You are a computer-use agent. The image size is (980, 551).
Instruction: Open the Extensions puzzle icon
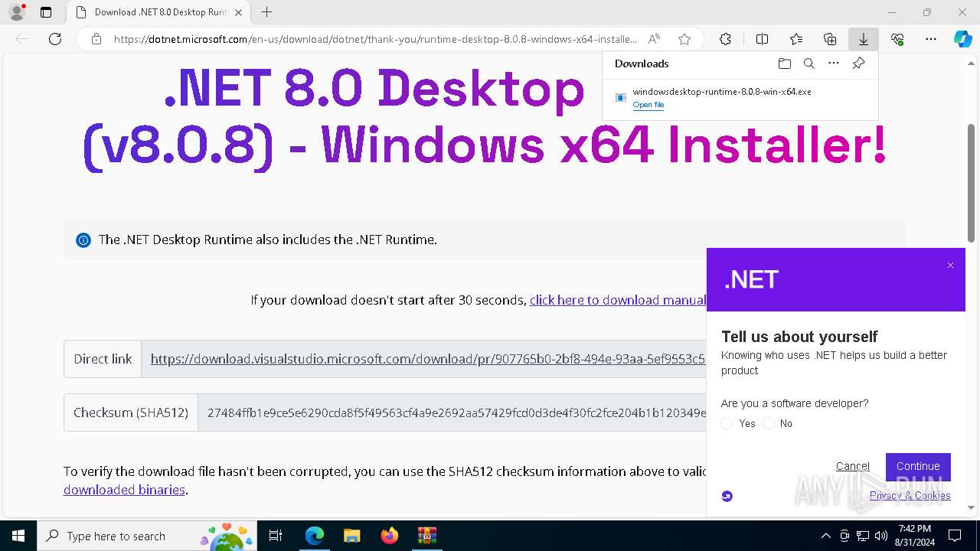click(x=725, y=39)
